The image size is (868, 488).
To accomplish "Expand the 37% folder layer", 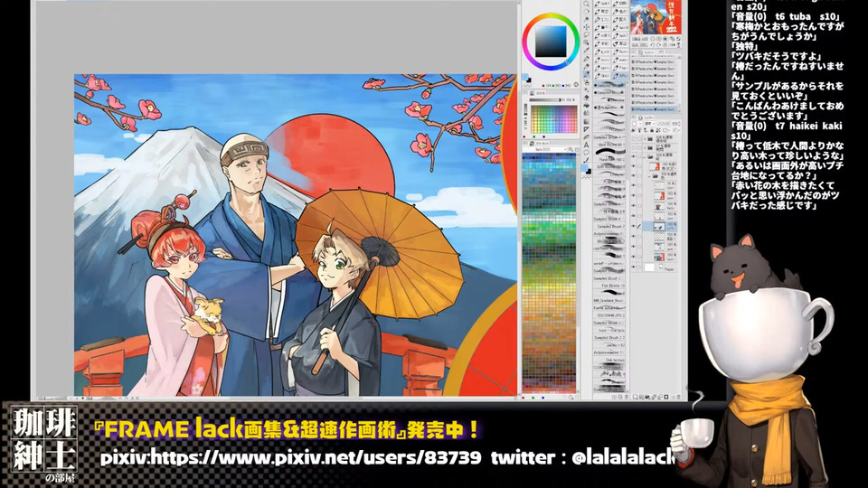I will [645, 147].
